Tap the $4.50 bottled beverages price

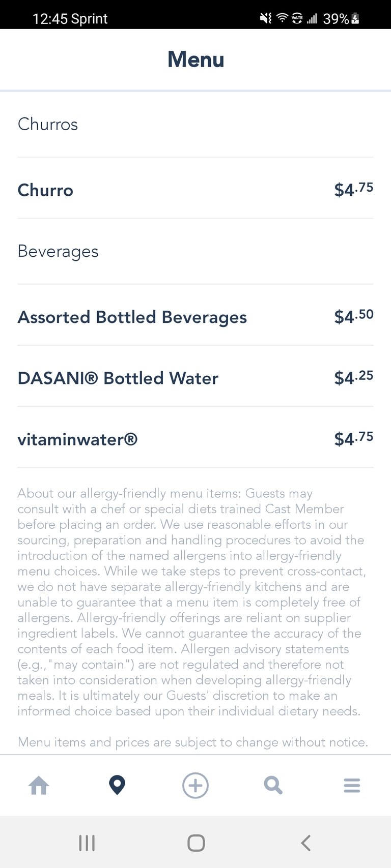point(353,316)
